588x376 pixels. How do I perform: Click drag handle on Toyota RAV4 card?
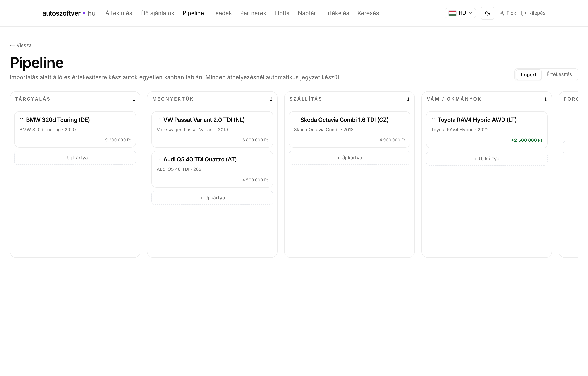(x=433, y=120)
